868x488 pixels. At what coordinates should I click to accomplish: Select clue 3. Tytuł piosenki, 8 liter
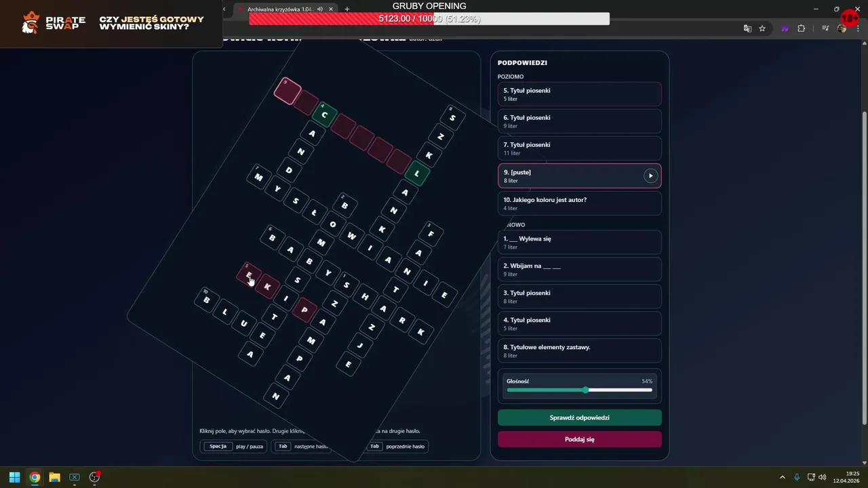coord(579,296)
